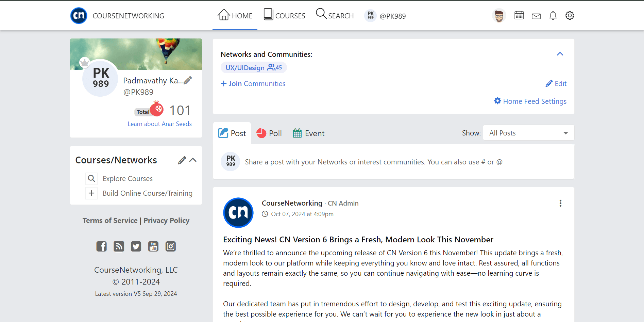The width and height of the screenshot is (644, 322).
Task: Collapse the Networks and Communities panel
Action: point(560,54)
